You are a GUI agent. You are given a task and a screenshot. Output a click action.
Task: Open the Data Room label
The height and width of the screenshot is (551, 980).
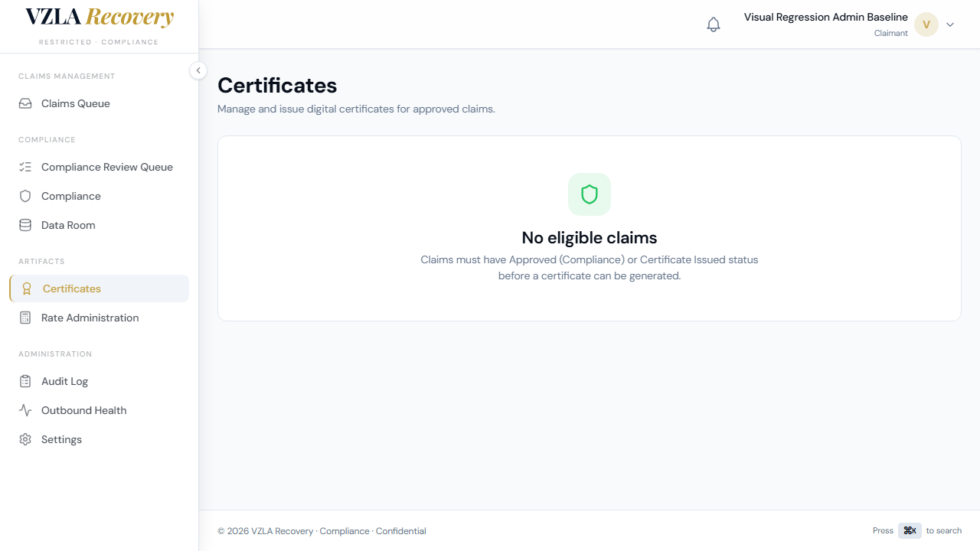click(68, 225)
